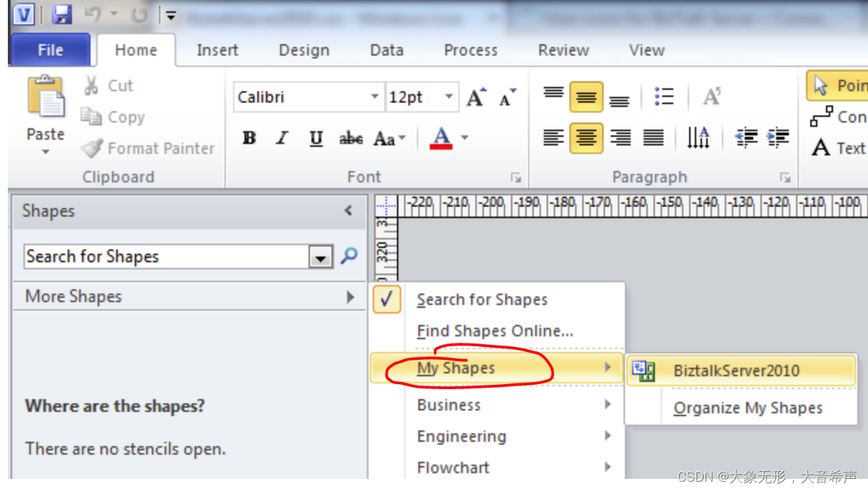Click Find Shapes Online
The image size is (868, 491).
[x=495, y=331]
